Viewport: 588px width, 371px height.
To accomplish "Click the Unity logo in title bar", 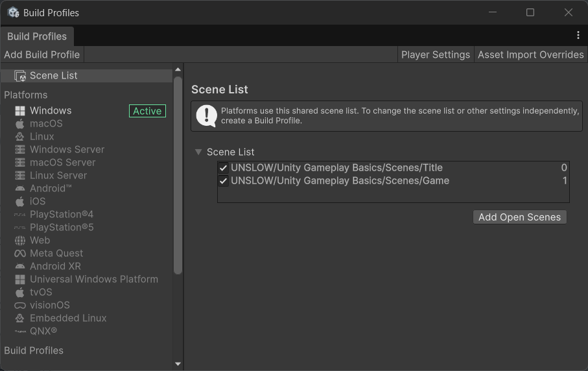I will (x=14, y=12).
